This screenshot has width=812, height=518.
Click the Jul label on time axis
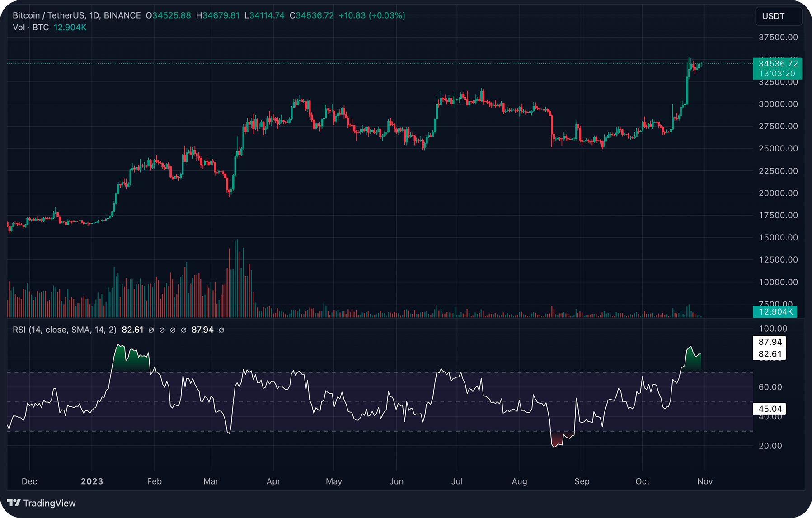tap(457, 481)
